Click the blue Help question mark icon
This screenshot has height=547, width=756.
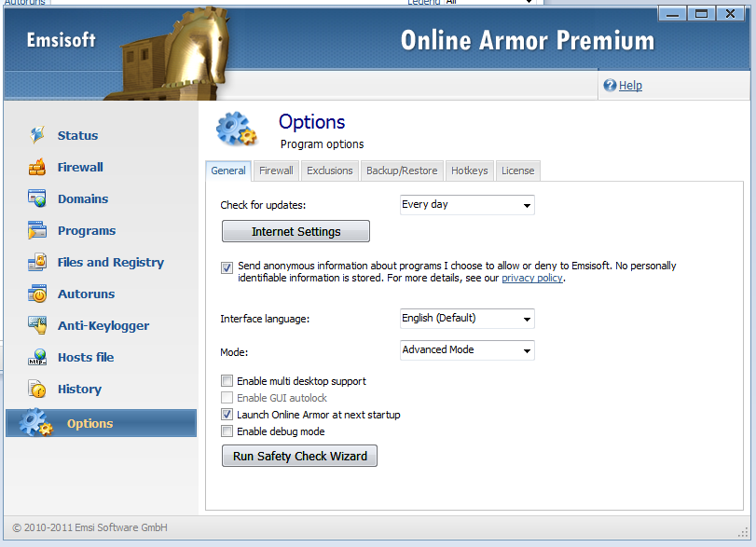click(610, 86)
